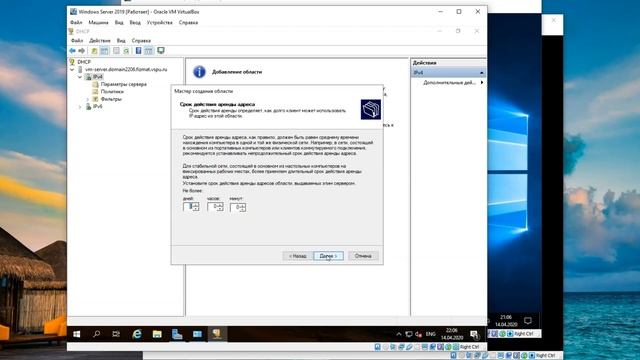Show hidden tray icons with the chevron
640x360 pixels.
coord(399,334)
